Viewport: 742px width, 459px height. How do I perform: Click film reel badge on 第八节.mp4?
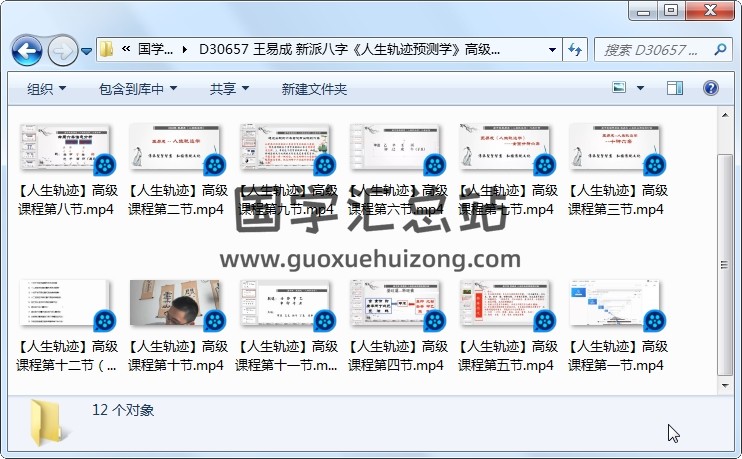(x=105, y=165)
